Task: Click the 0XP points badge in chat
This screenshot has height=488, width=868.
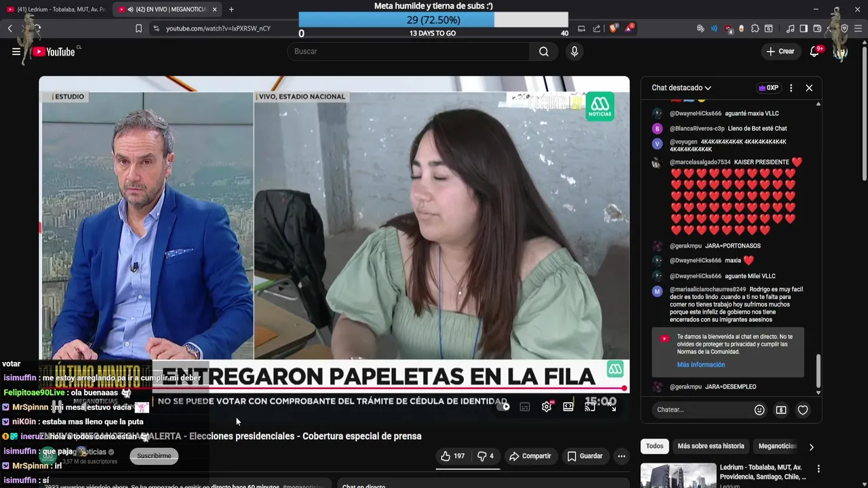Action: (x=768, y=88)
